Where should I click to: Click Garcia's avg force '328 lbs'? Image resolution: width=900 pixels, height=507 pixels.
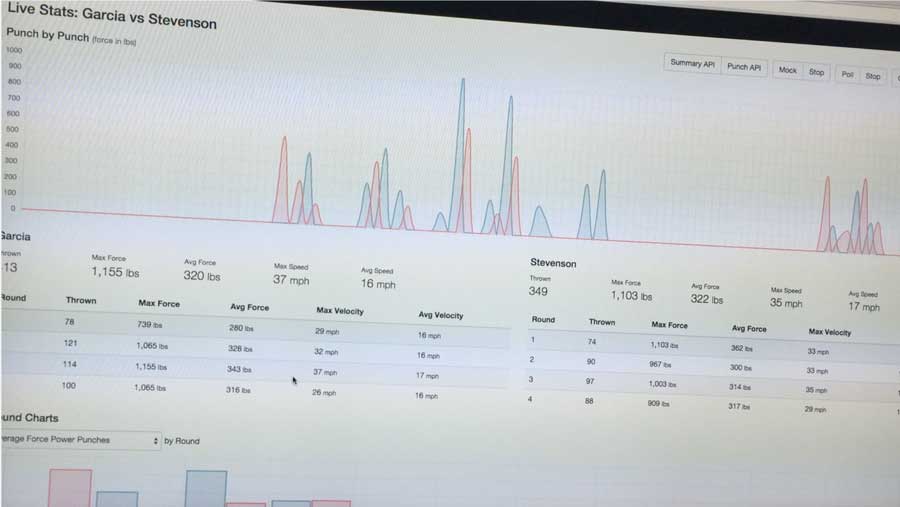(240, 349)
